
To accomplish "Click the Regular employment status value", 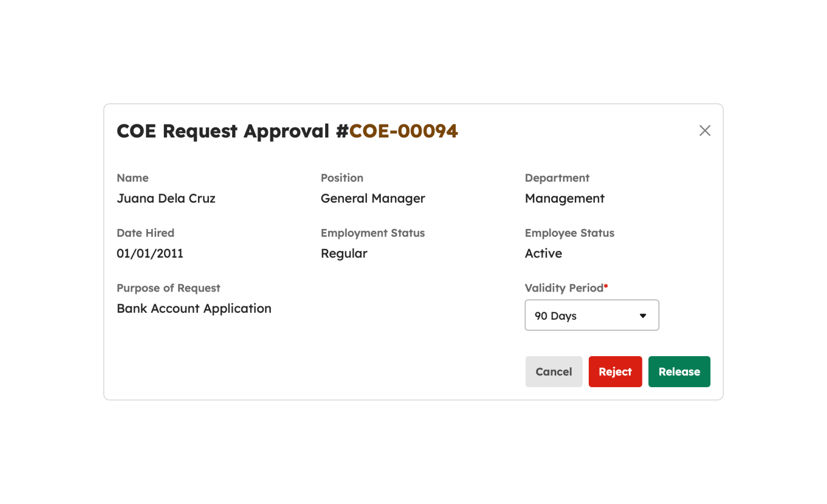I will click(344, 254).
